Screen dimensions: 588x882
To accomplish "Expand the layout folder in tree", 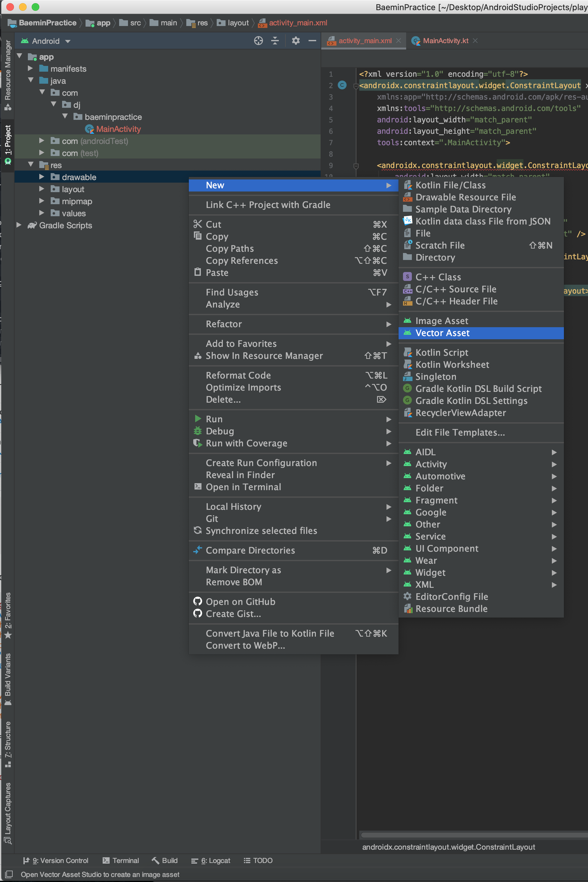I will 42,189.
